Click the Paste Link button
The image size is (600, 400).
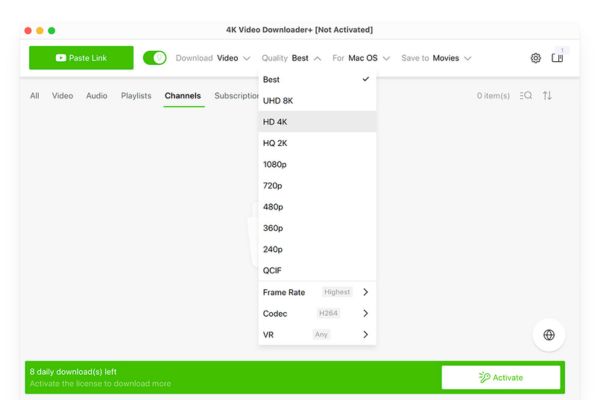coord(81,58)
